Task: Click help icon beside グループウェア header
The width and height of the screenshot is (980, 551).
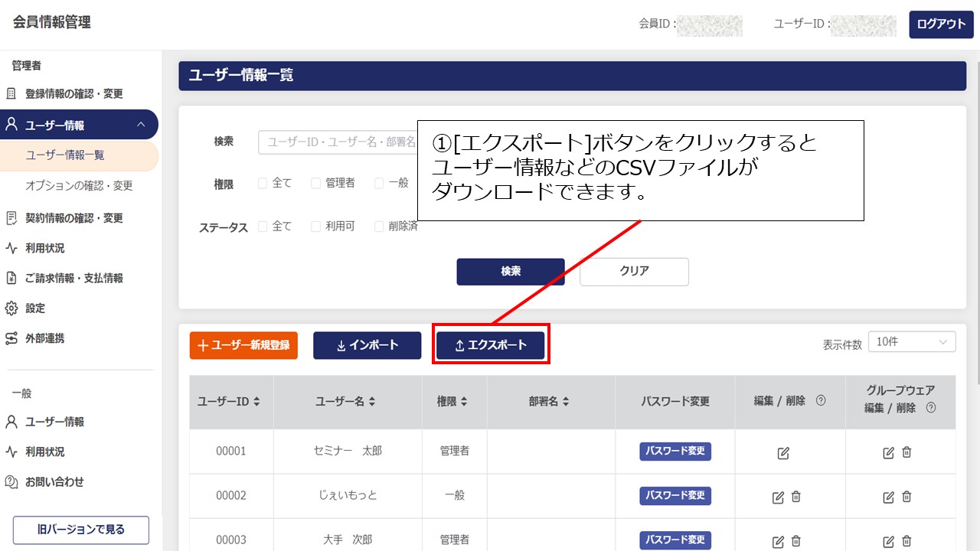Action: 931,408
